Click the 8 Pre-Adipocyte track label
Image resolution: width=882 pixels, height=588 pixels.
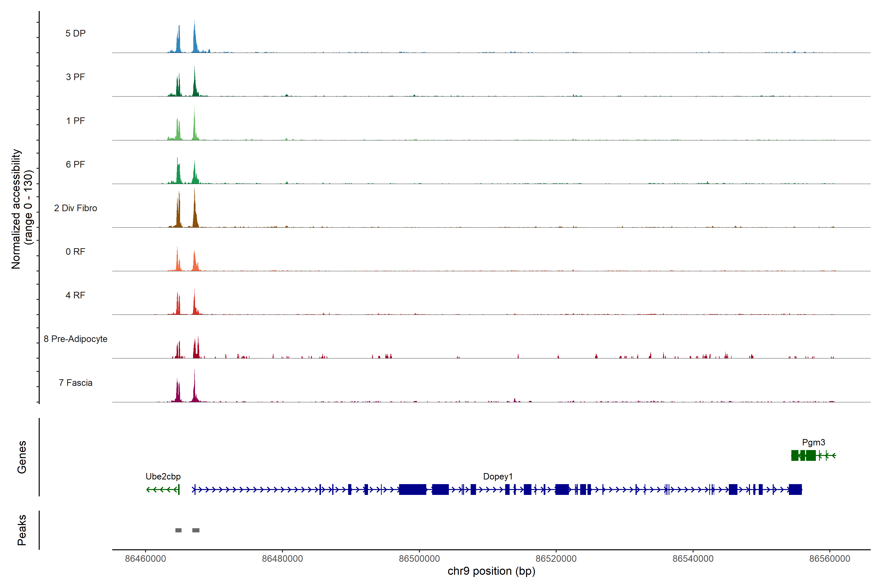(75, 339)
